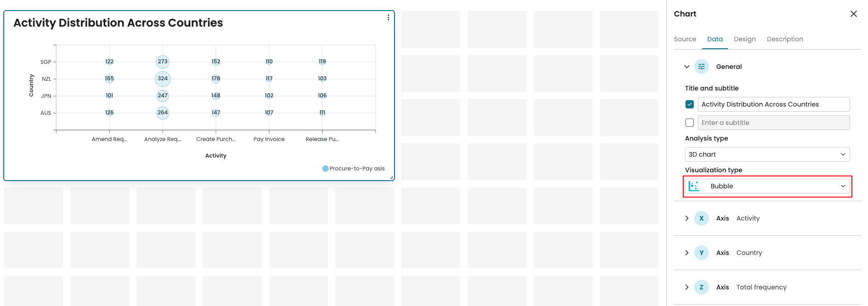
Task: Click the 324 bubble in NZL row
Action: coord(163,79)
